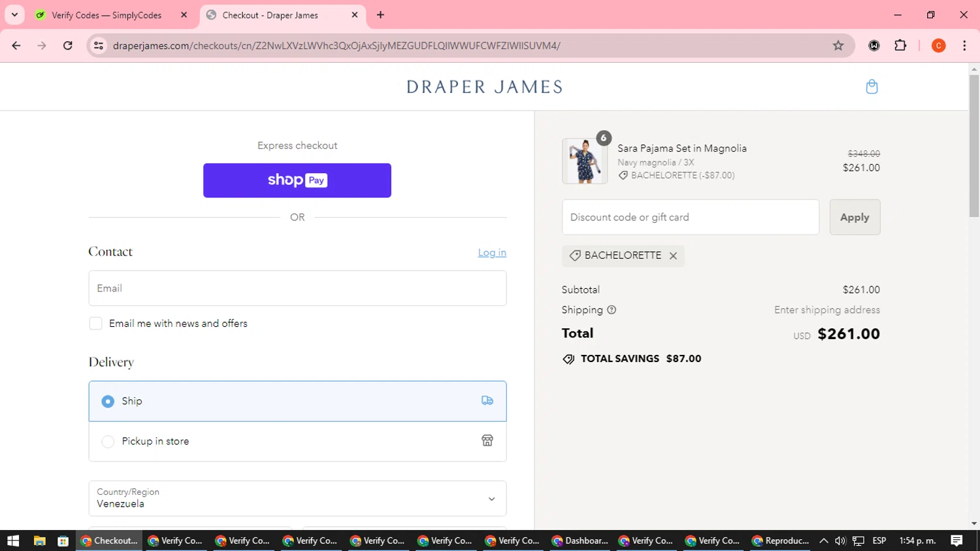
Task: Click the TOTAL SAVINGS $87.00 text
Action: (640, 359)
